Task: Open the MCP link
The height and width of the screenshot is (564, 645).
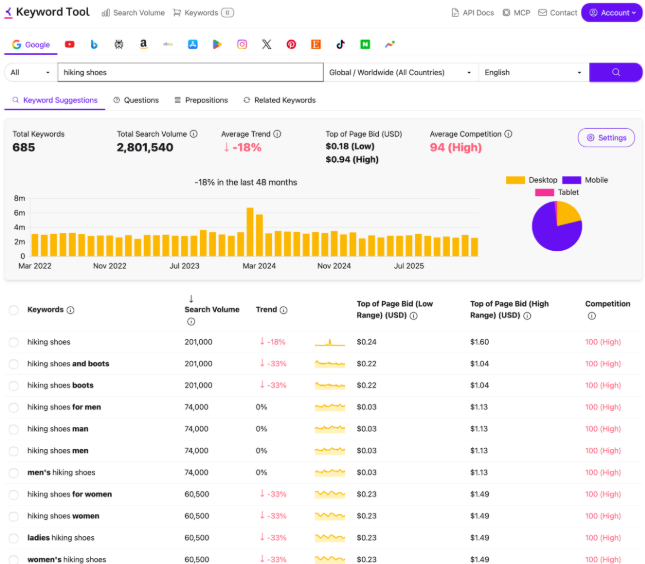Action: click(x=517, y=13)
